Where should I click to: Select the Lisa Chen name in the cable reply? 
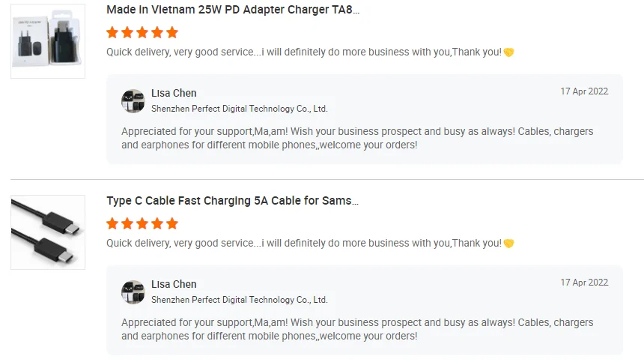pos(174,284)
